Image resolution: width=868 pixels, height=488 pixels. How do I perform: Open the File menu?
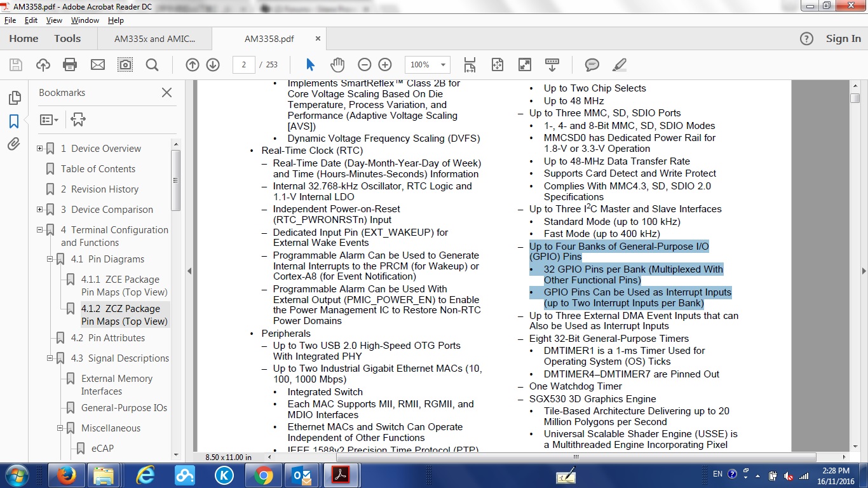tap(10, 20)
